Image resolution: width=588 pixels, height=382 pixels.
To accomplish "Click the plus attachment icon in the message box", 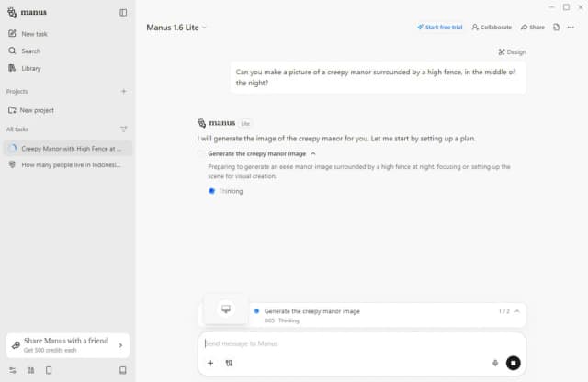I will 210,363.
